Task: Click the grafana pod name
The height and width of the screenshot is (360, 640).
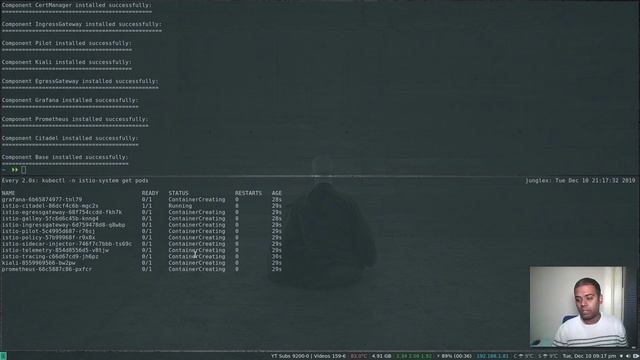Action: [42, 200]
